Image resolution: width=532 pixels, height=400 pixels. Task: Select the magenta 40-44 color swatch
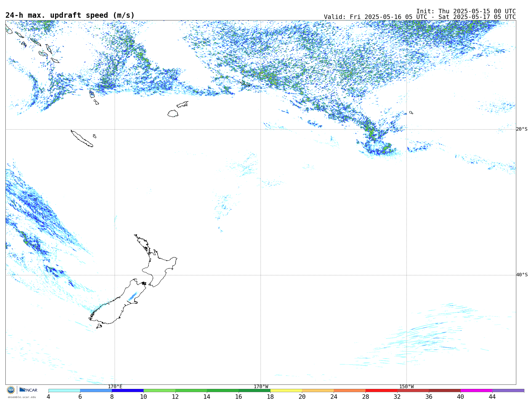(x=477, y=391)
